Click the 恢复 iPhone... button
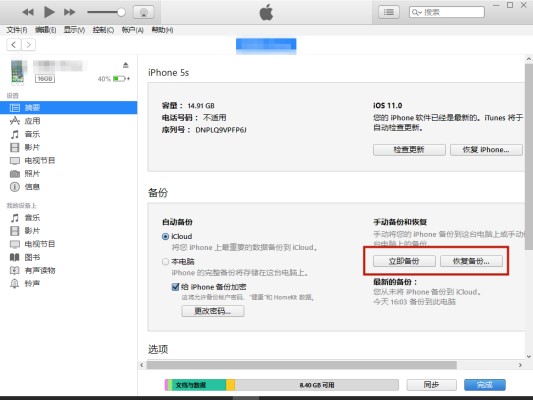 [x=486, y=150]
